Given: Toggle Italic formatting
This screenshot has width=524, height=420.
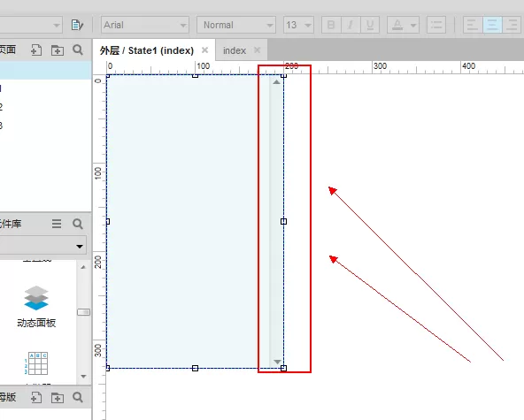Looking at the screenshot, I should pyautogui.click(x=351, y=25).
